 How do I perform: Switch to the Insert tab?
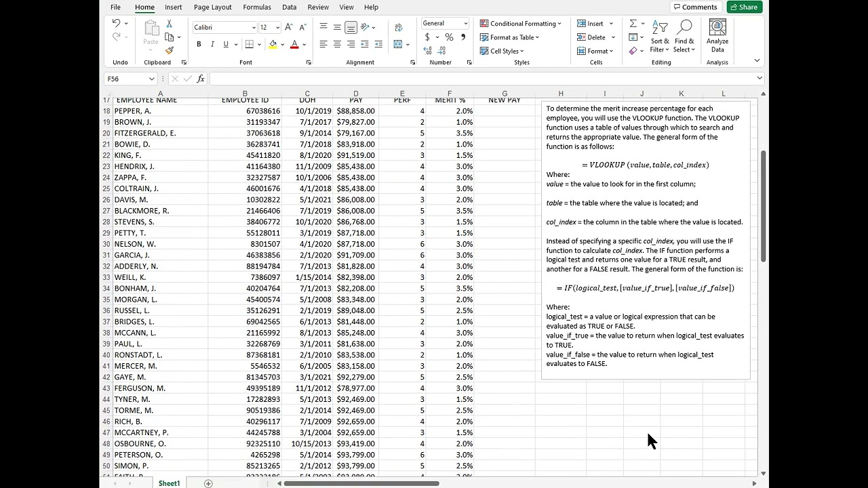[x=173, y=7]
